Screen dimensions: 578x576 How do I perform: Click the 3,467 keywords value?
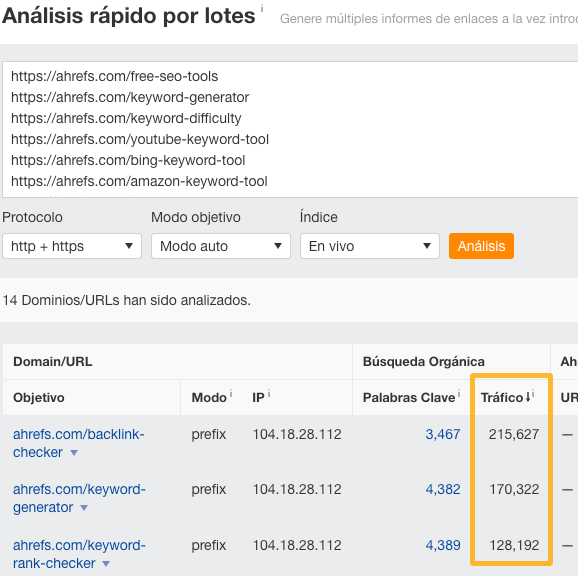pyautogui.click(x=443, y=434)
